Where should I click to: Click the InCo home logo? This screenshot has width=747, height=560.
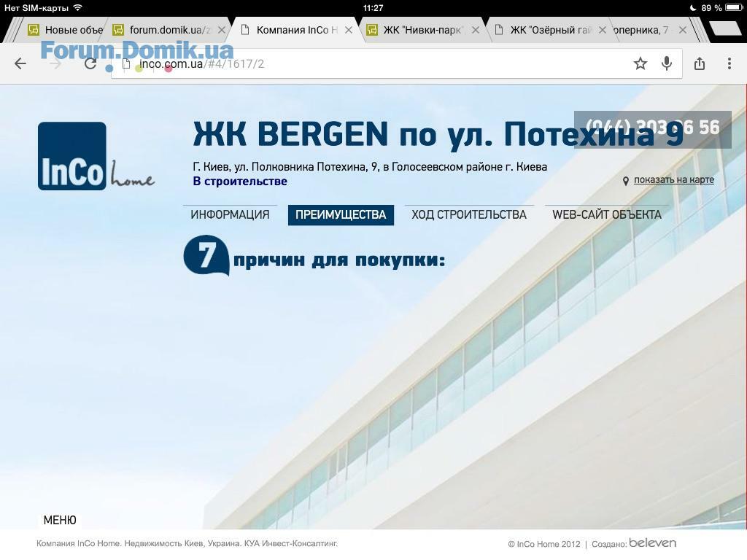[96, 156]
